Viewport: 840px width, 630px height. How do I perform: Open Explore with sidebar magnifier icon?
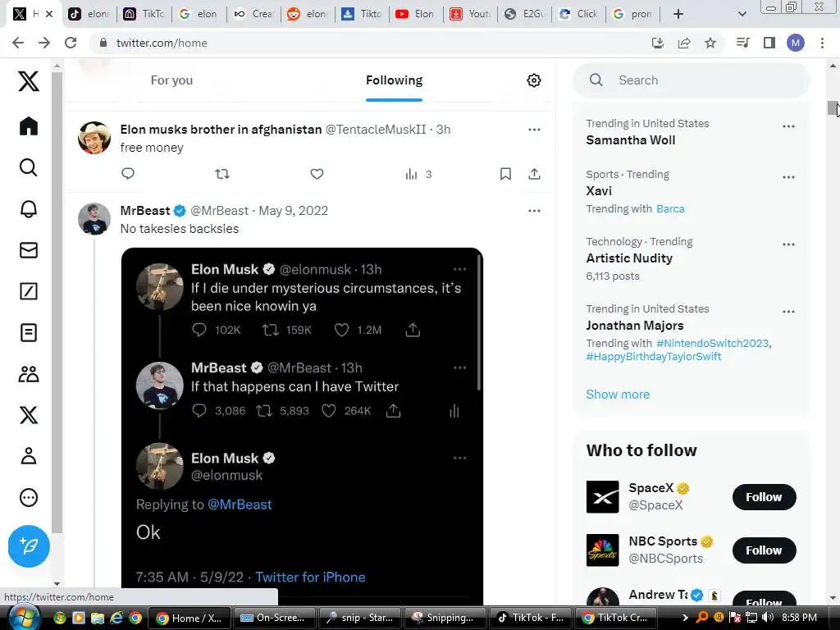(29, 167)
